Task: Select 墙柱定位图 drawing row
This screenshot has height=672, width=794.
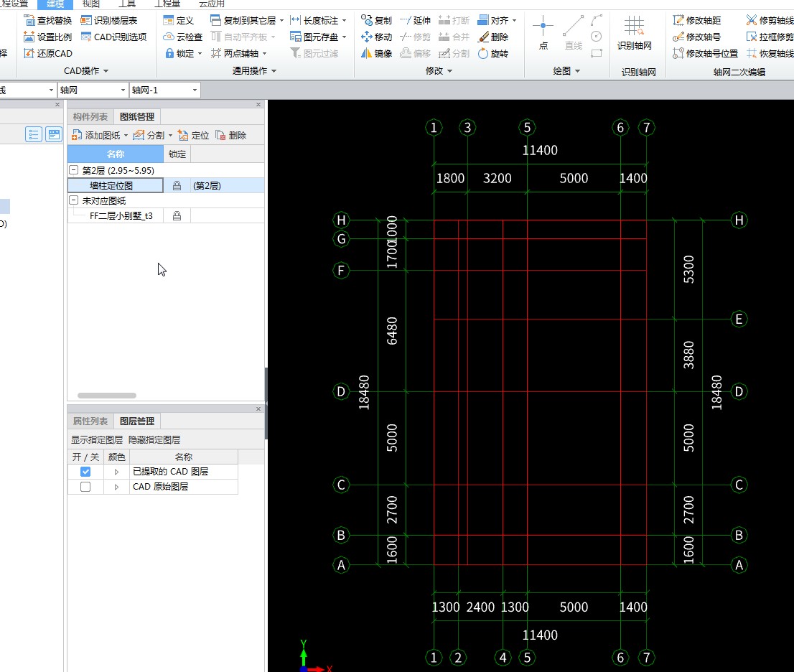Action: point(166,186)
